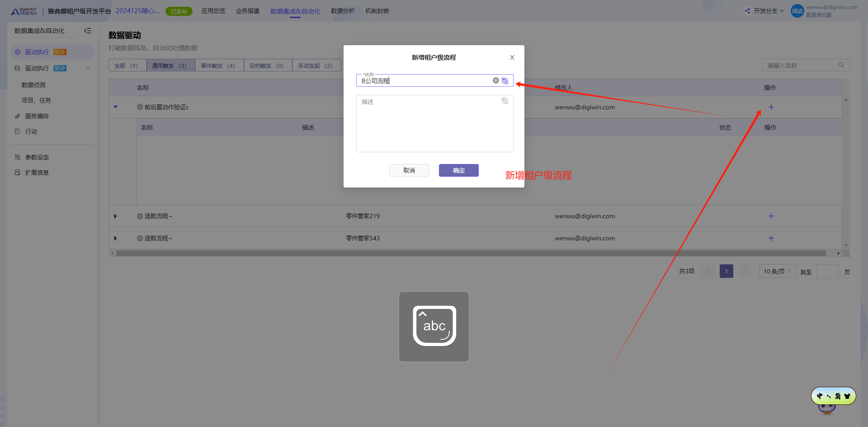This screenshot has height=427, width=868.
Task: Click the 零件管家219 cell
Action: [x=363, y=216]
